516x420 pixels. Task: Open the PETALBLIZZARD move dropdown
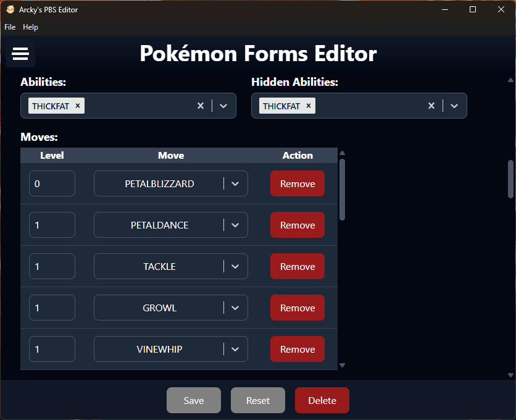(235, 184)
